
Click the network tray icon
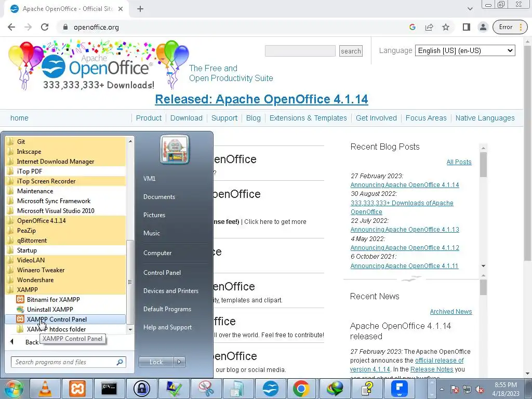click(467, 389)
